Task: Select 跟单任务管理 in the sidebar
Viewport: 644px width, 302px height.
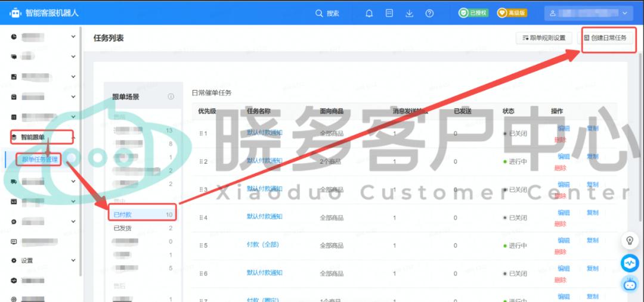Action: click(39, 159)
